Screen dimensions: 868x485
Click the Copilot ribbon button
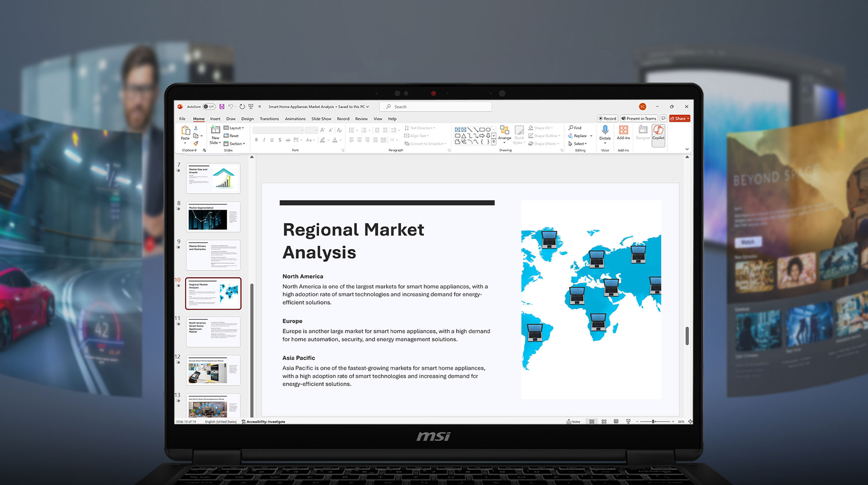(658, 132)
